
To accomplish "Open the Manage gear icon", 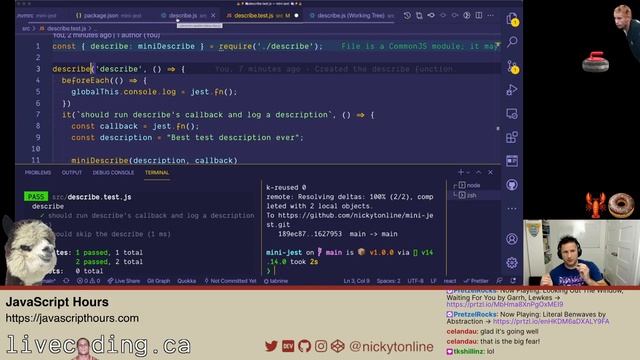I will click(512, 262).
